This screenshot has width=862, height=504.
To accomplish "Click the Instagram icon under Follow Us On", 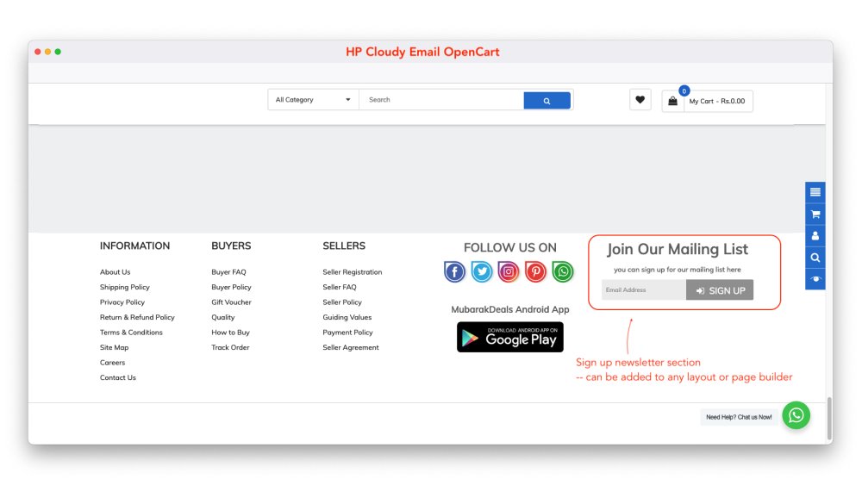I will pyautogui.click(x=509, y=272).
